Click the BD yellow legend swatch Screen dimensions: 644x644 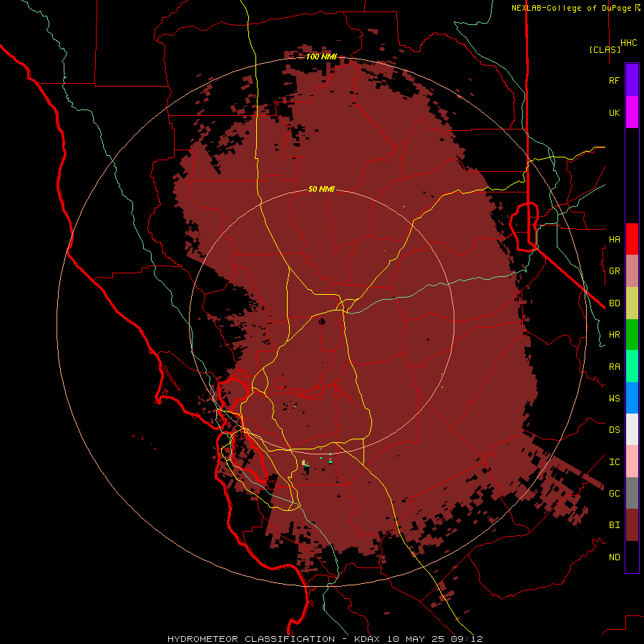pos(632,303)
